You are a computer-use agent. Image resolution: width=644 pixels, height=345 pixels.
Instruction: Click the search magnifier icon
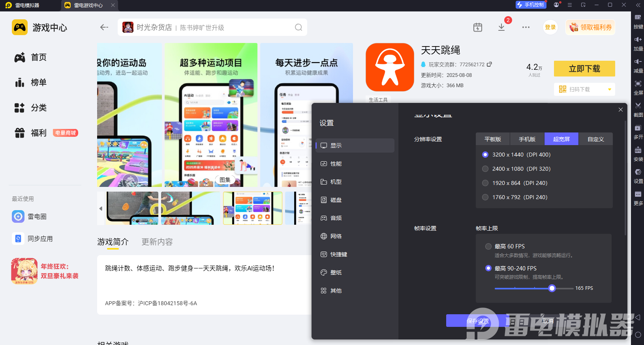(299, 27)
